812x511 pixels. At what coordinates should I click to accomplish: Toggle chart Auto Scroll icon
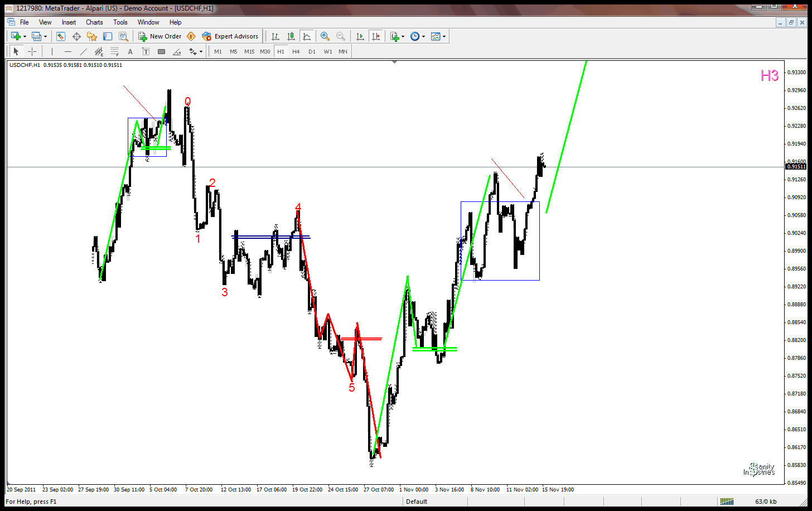coord(360,36)
